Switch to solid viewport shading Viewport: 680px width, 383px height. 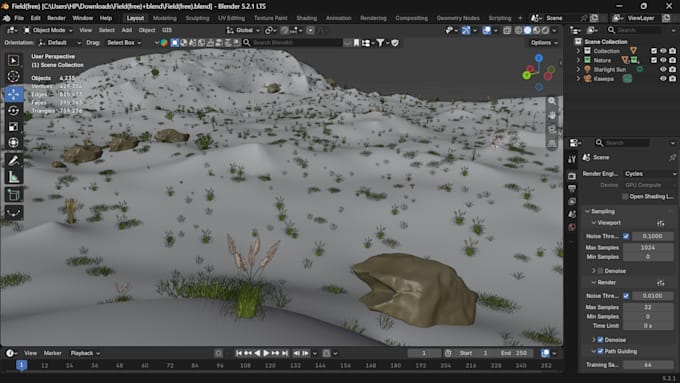coord(527,30)
